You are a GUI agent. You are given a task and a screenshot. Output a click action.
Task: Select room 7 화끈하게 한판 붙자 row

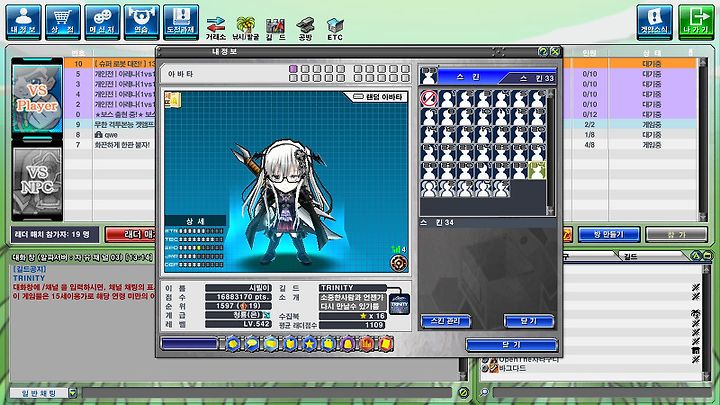pyautogui.click(x=109, y=145)
